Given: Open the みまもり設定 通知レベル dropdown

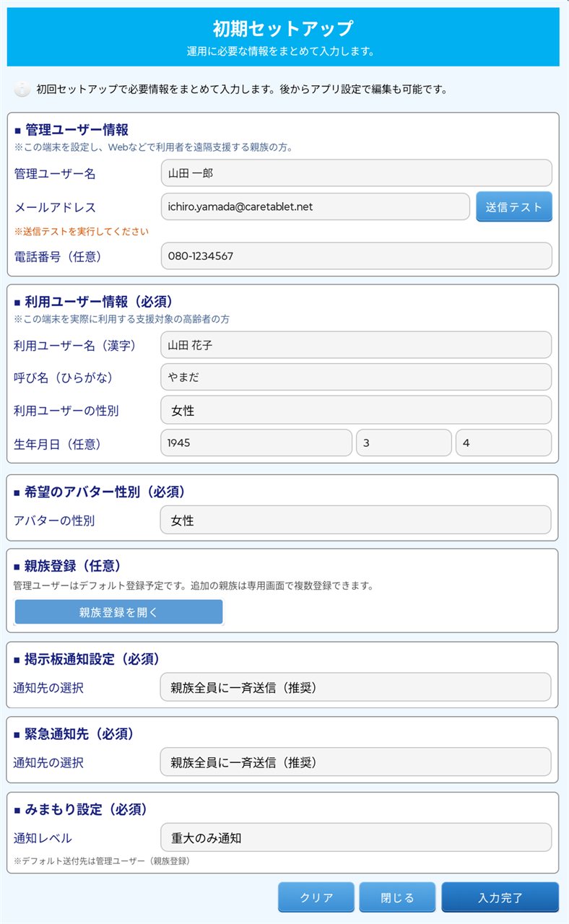Looking at the screenshot, I should coord(356,837).
